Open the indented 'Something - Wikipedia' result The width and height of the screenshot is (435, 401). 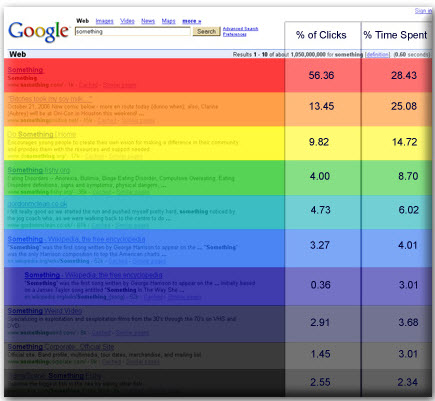[x=93, y=275]
